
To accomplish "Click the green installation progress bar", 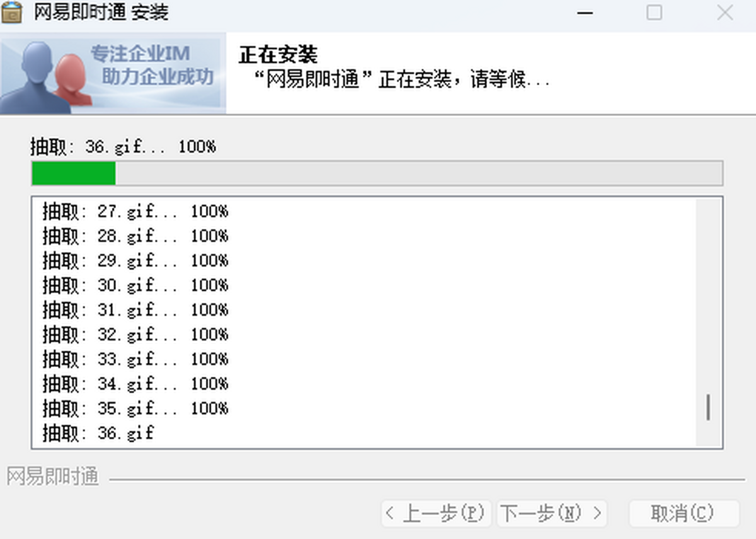I will tap(377, 173).
